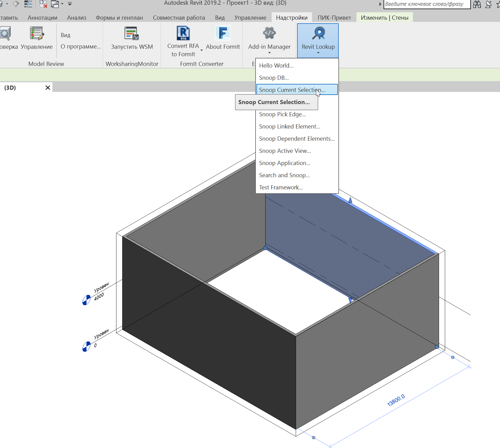Click the Add-in Manager gear icon
The height and width of the screenshot is (448, 500).
pos(269,33)
